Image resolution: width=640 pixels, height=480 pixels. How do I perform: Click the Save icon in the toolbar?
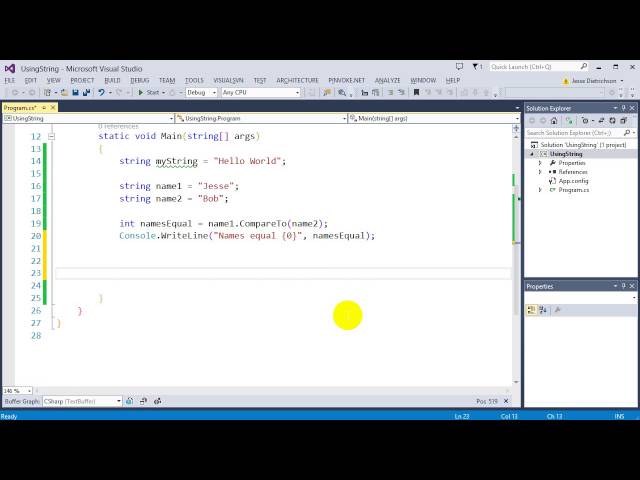coord(76,93)
